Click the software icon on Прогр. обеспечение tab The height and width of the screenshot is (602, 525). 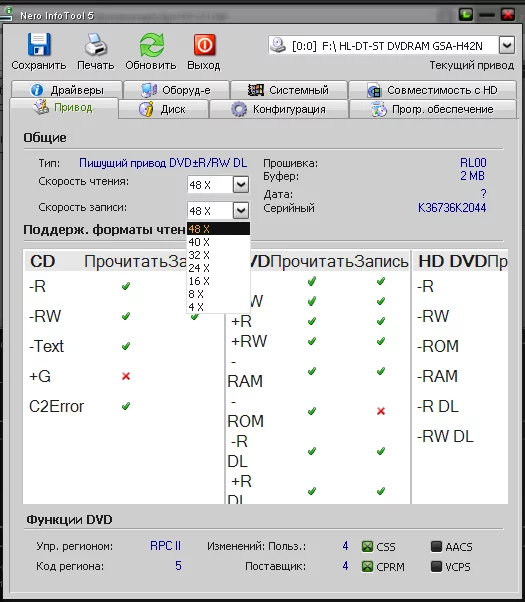pos(379,109)
